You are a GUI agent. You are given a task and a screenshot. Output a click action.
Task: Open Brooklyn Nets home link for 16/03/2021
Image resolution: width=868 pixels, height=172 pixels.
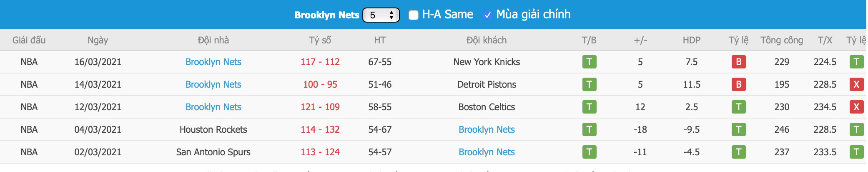213,62
